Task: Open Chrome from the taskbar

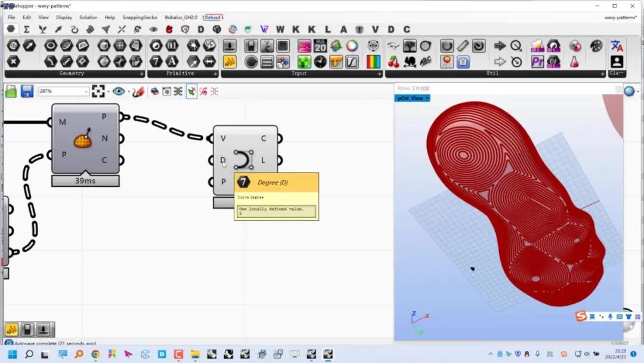Action: (x=95, y=355)
